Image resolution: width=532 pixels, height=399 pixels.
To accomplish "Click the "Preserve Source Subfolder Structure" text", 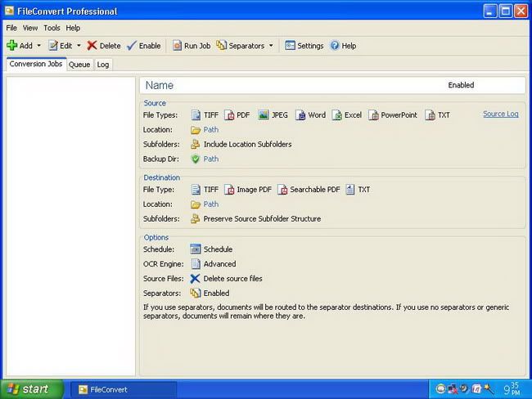I will [262, 219].
